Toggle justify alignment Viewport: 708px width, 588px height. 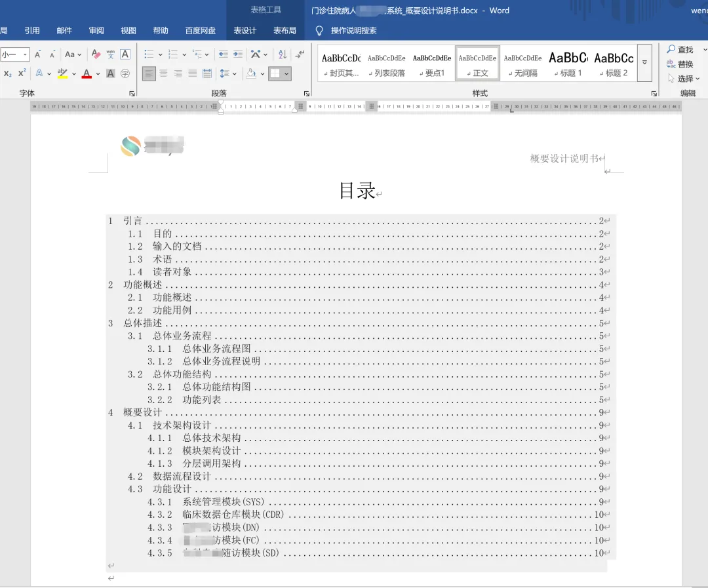click(192, 73)
